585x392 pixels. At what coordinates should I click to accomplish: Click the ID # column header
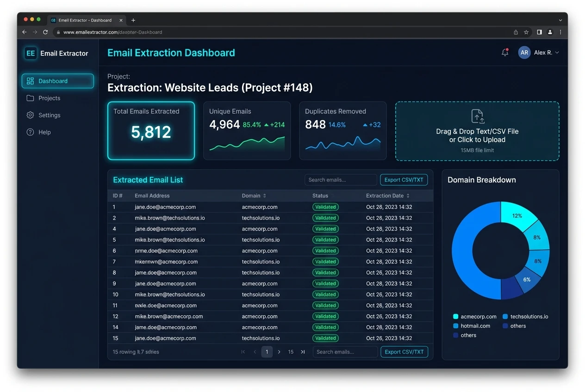click(118, 196)
